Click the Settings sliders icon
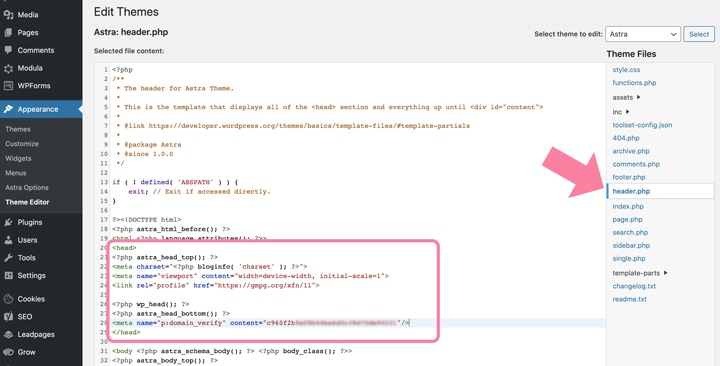 coord(8,276)
